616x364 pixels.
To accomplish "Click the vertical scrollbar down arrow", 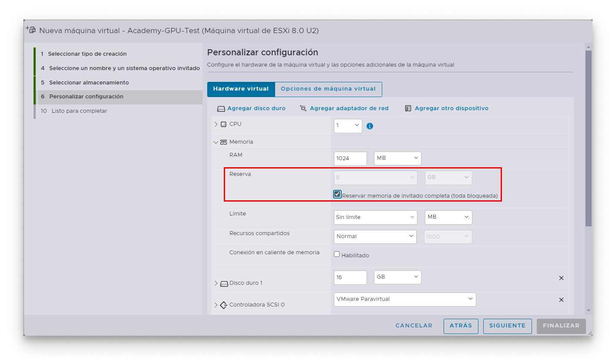I will 588,310.
